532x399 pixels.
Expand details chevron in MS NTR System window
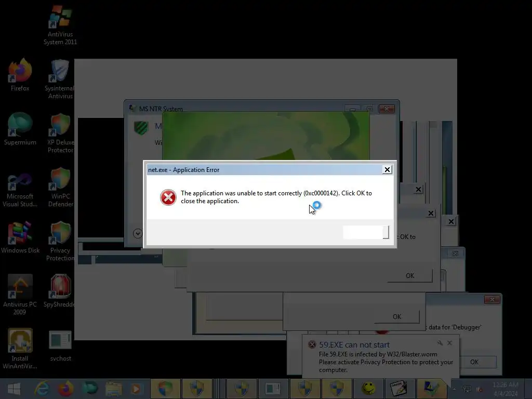pyautogui.click(x=138, y=233)
